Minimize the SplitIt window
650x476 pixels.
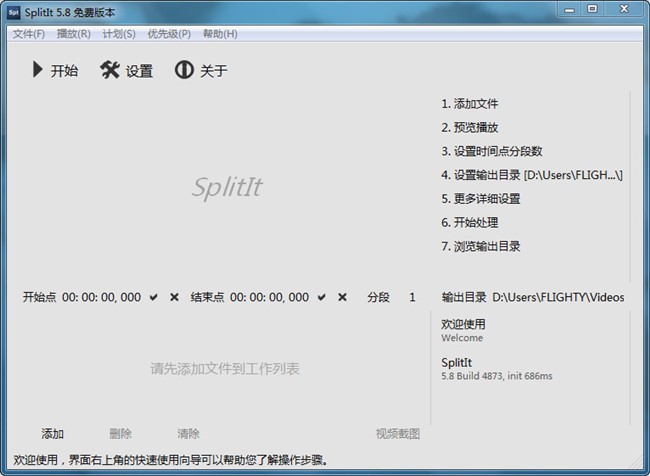point(570,10)
